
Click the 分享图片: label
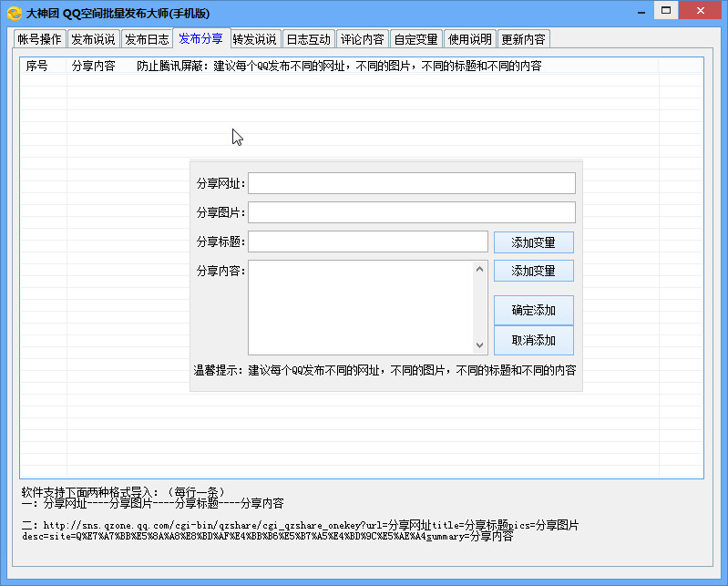220,212
